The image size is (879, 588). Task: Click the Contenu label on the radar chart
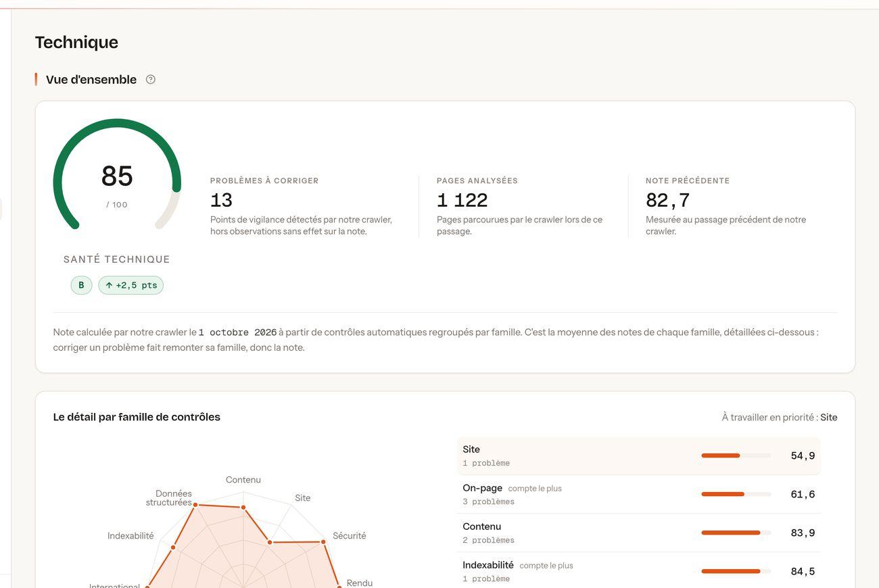(x=243, y=480)
